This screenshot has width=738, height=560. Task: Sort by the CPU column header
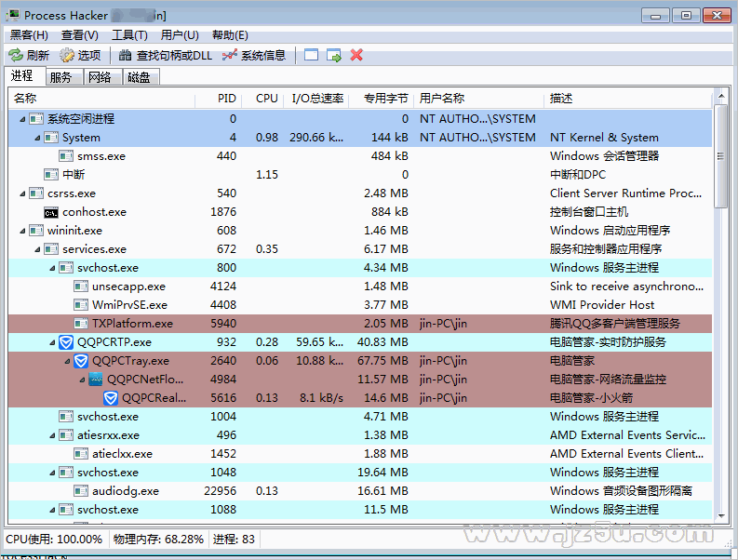(x=262, y=99)
